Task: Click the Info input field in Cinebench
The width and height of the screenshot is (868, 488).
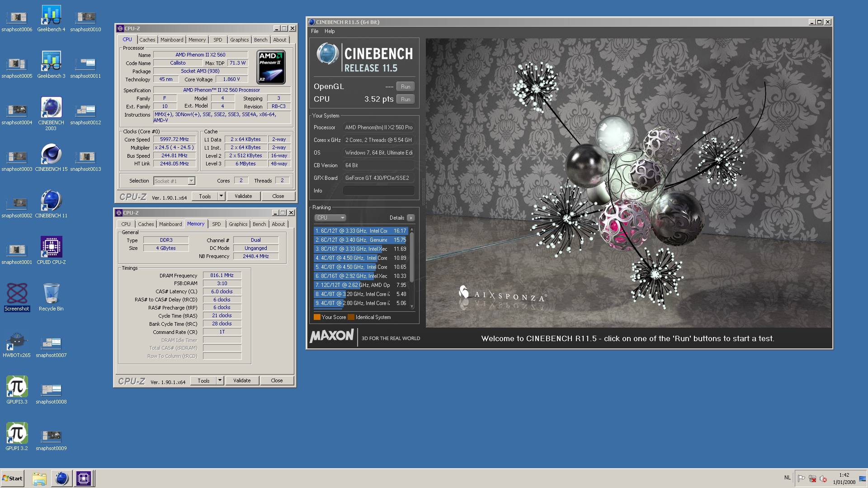Action: coord(378,191)
